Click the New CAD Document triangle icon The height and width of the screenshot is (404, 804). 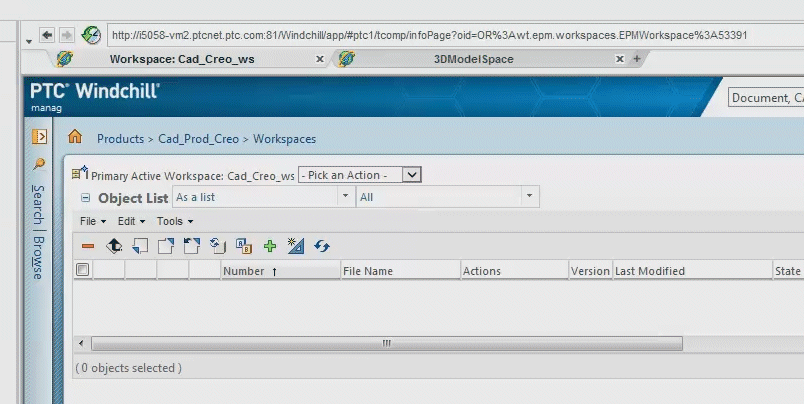point(296,246)
